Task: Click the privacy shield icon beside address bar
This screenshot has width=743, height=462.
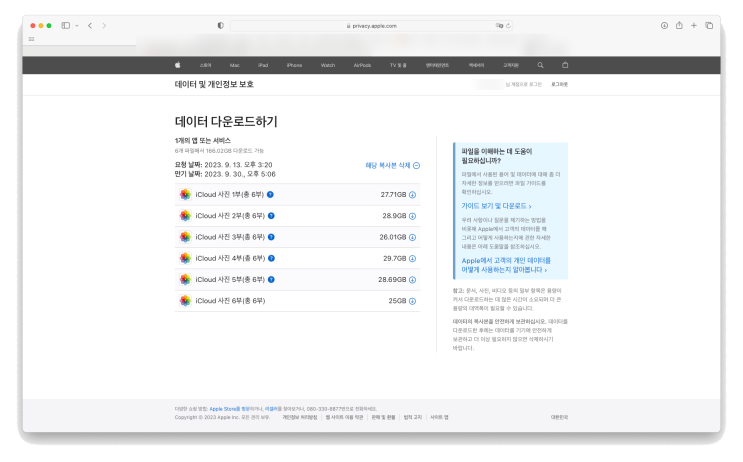Action: [x=220, y=26]
